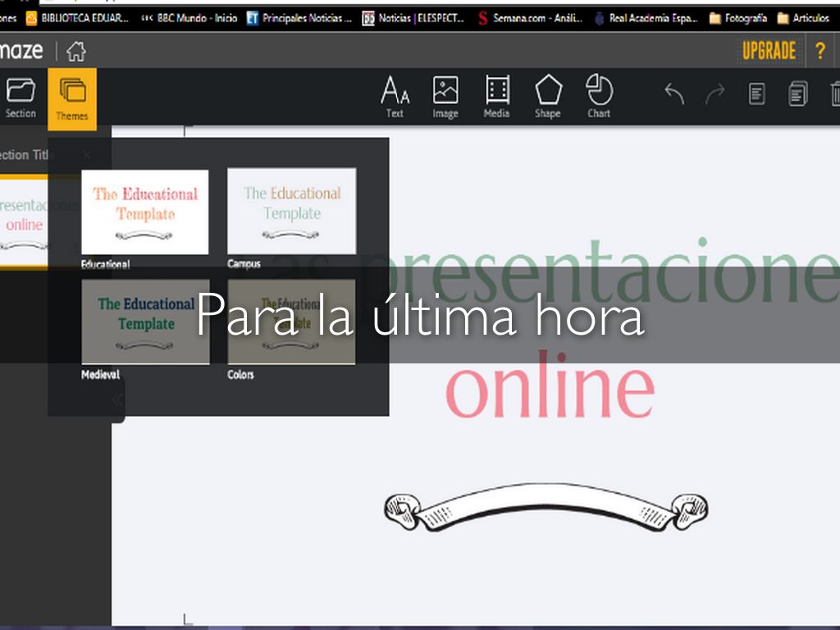This screenshot has width=840, height=630.
Task: Select the Campus theme thumbnail
Action: 291,212
